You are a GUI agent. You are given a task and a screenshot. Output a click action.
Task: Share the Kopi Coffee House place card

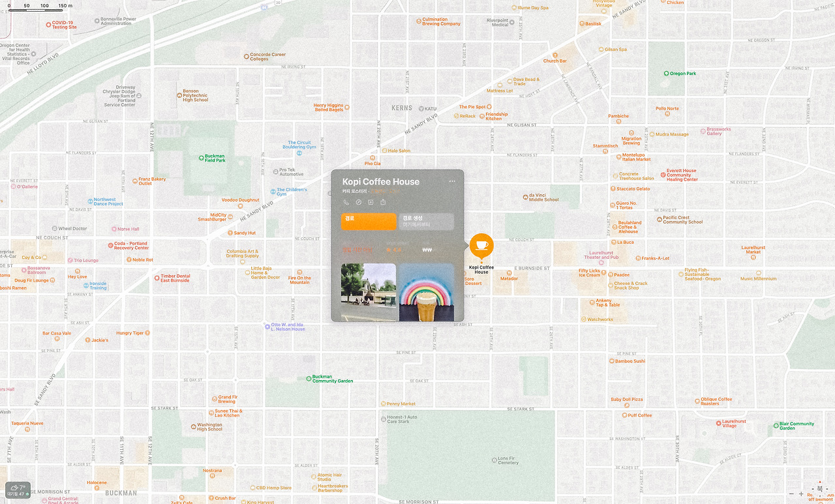[383, 202]
